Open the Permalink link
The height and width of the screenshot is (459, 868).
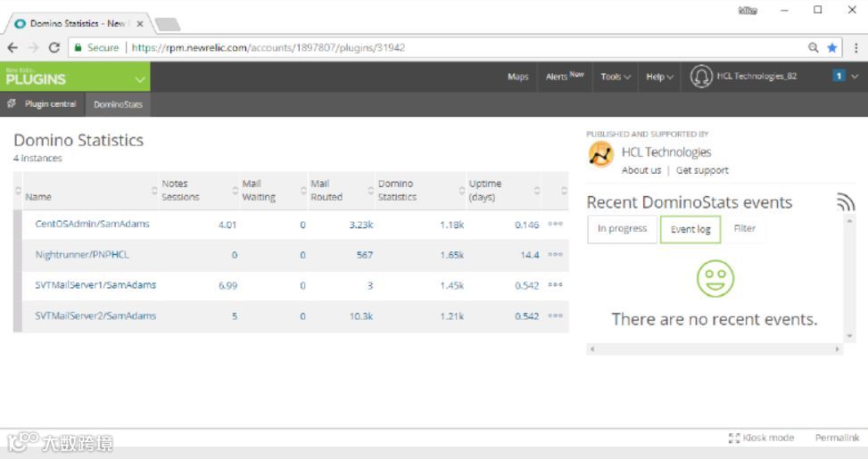(x=837, y=438)
